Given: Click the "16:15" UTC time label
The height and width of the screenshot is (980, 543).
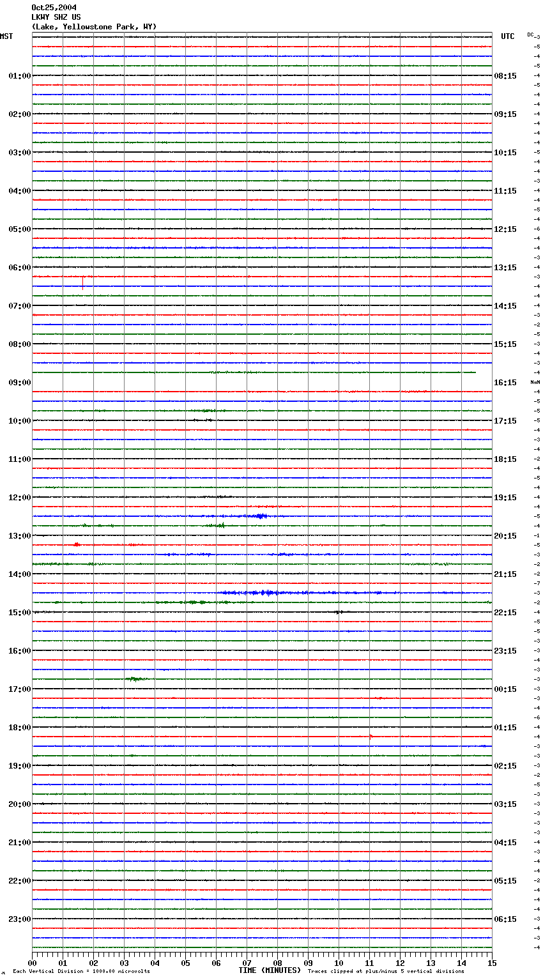Looking at the screenshot, I should pos(505,383).
